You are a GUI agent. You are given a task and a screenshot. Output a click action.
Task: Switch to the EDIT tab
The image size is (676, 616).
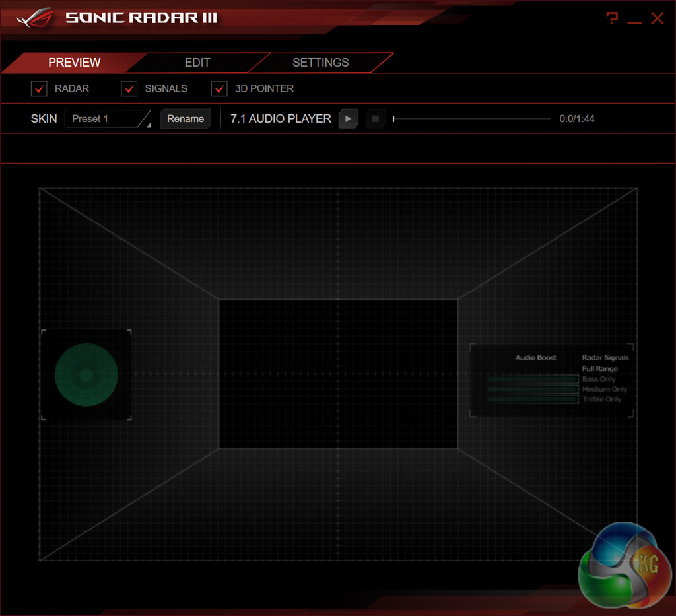(x=197, y=63)
